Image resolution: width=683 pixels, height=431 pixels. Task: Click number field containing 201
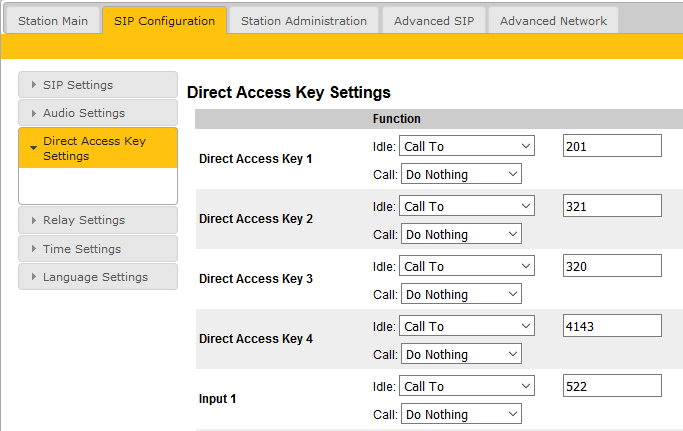[611, 146]
